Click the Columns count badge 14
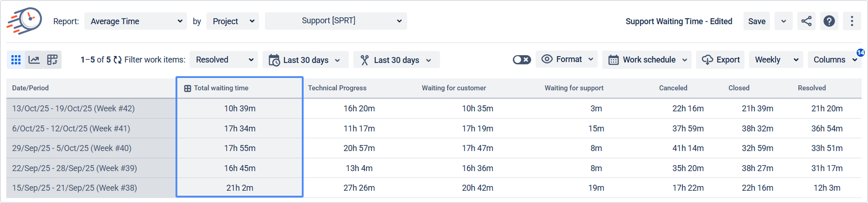868x203 pixels. click(860, 52)
